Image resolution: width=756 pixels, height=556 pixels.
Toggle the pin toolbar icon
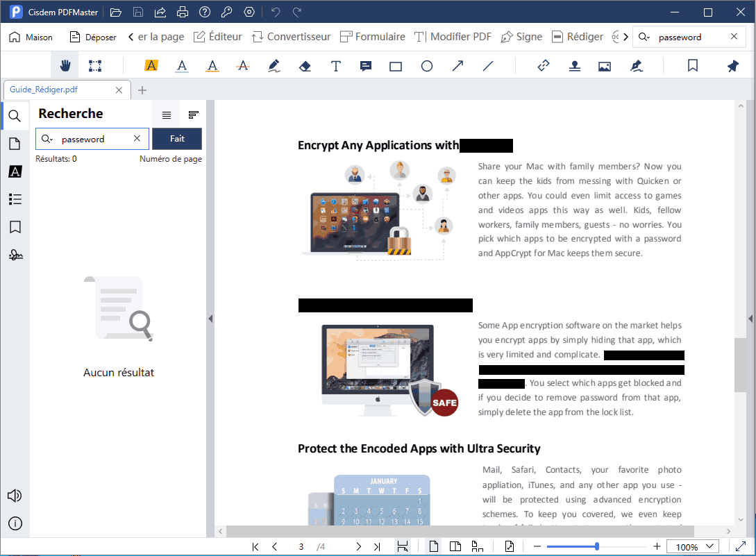coord(732,66)
